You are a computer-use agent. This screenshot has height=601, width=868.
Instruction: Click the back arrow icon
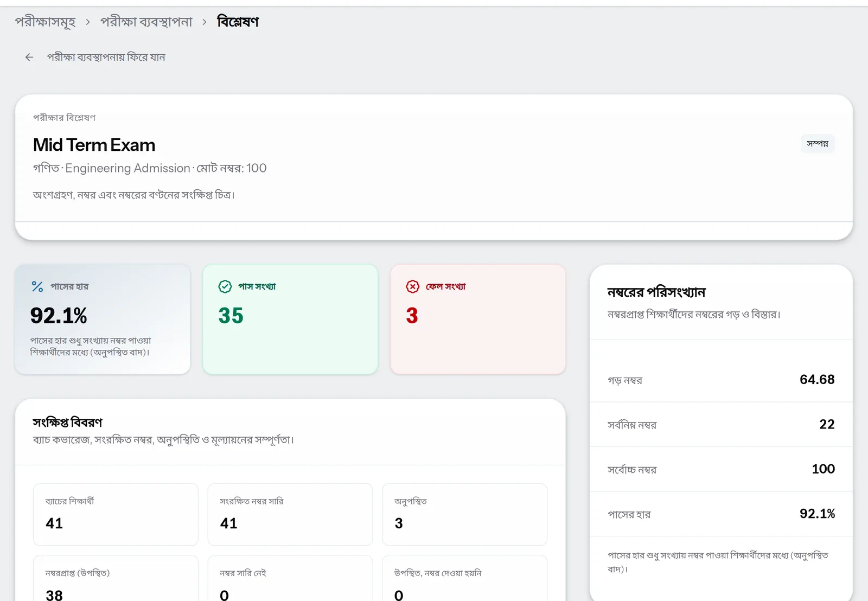coord(29,57)
